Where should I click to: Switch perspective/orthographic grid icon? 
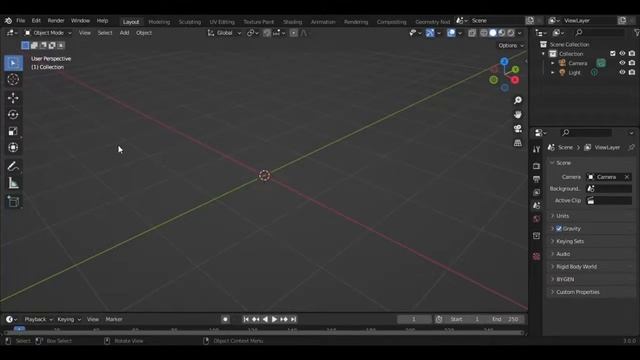(518, 143)
